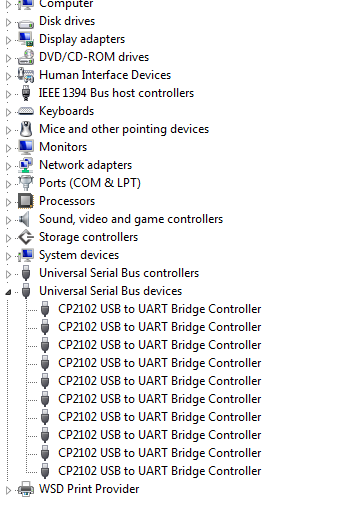Image resolution: width=361 pixels, height=518 pixels.
Task: Click the Sound, video and game controllers speaker icon
Action: [x=24, y=219]
